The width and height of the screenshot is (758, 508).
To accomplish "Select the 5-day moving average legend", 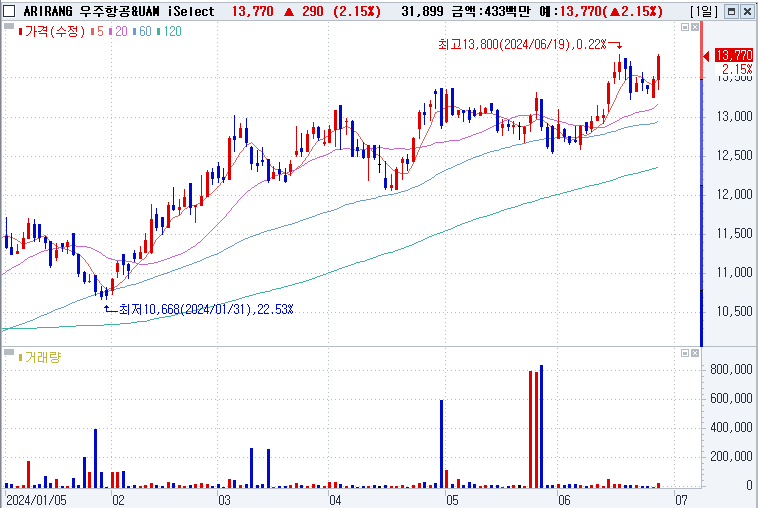I will (x=97, y=31).
